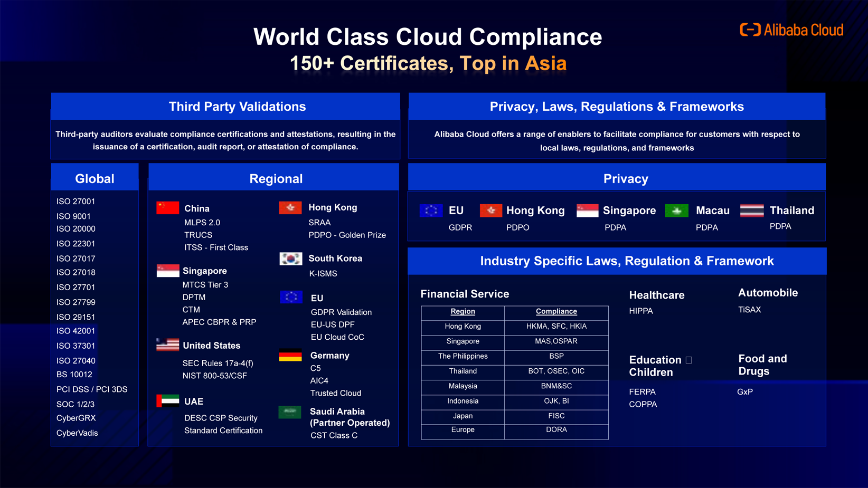This screenshot has height=488, width=868.
Task: Open the Global column header
Action: click(95, 178)
